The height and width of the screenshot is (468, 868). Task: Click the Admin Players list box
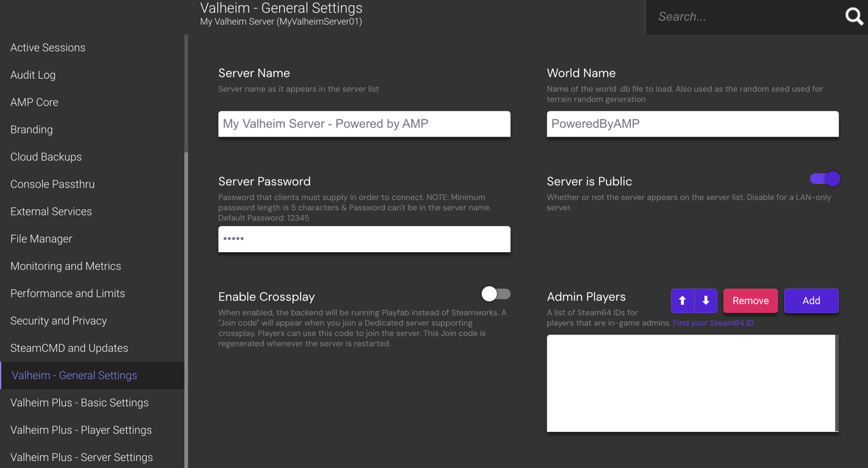point(692,383)
